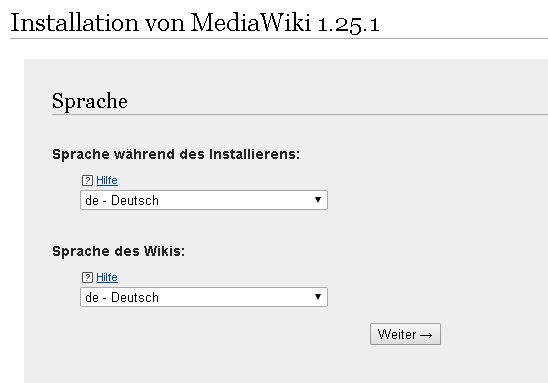
Task: Open Hilfe link for Sprache des Wikis
Action: point(107,277)
